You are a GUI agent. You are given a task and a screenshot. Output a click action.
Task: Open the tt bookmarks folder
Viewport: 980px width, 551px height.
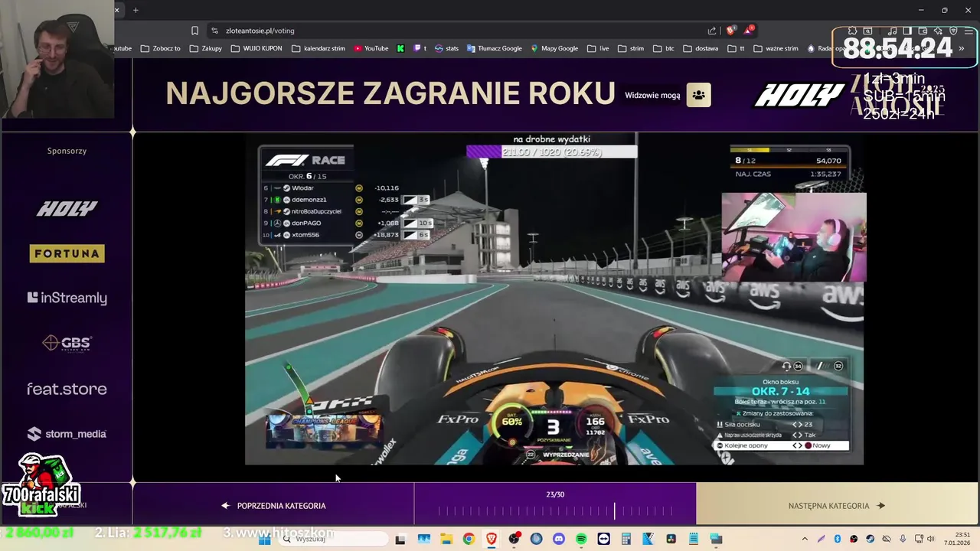[x=735, y=48]
